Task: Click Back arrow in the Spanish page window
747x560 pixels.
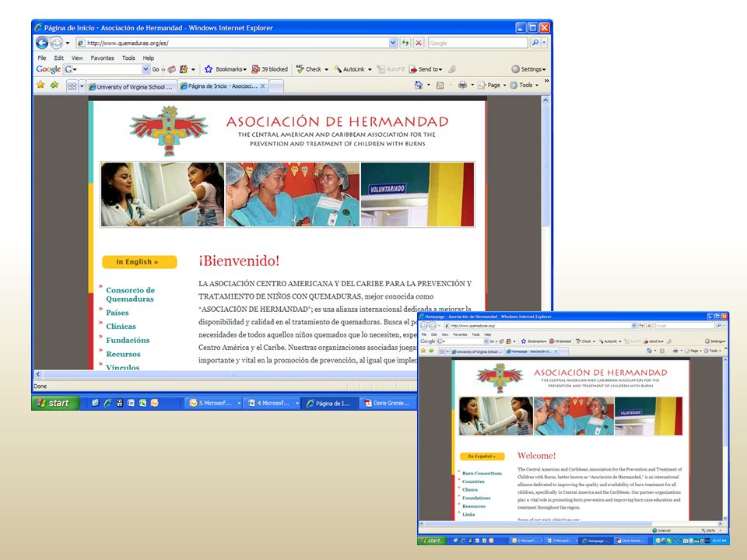Action: (x=42, y=43)
